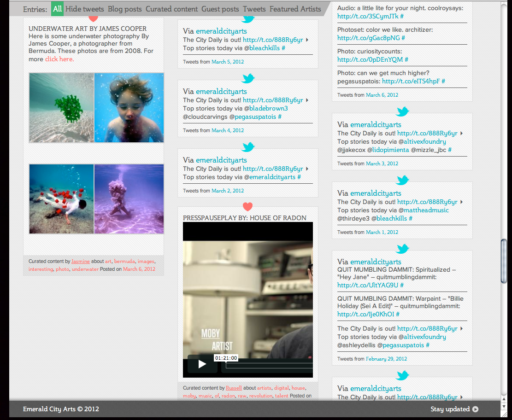Open the right column March 6, 2012 tweets link

point(382,95)
